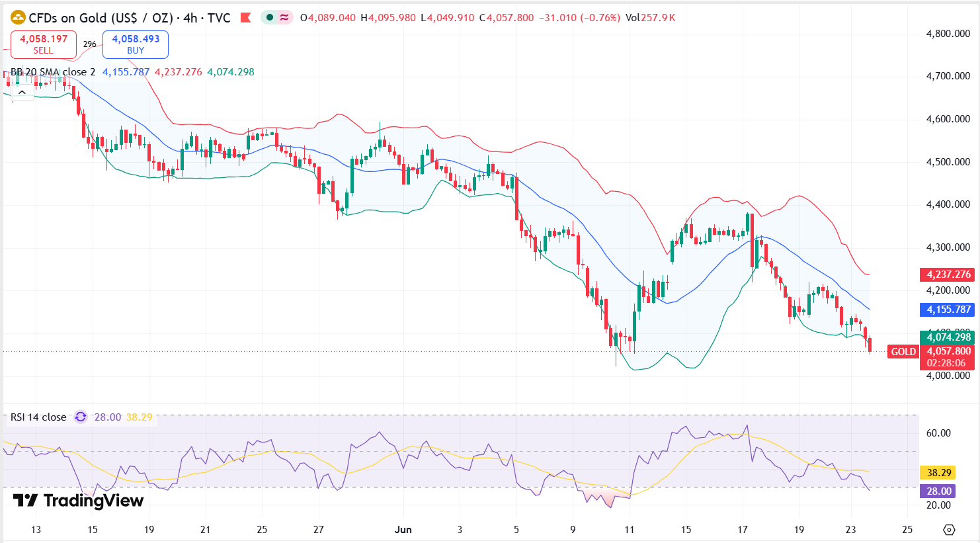Screen dimensions: 980x543
Task: Open chart settings gear icon
Action: click(950, 530)
